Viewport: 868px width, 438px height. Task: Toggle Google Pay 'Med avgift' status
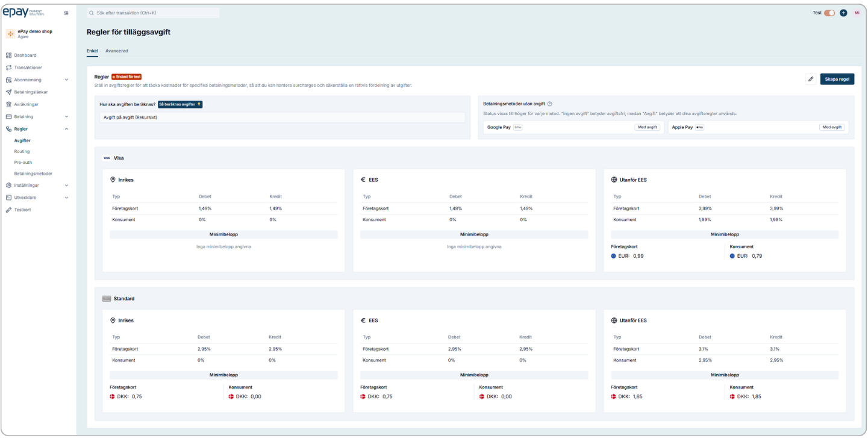tap(648, 127)
